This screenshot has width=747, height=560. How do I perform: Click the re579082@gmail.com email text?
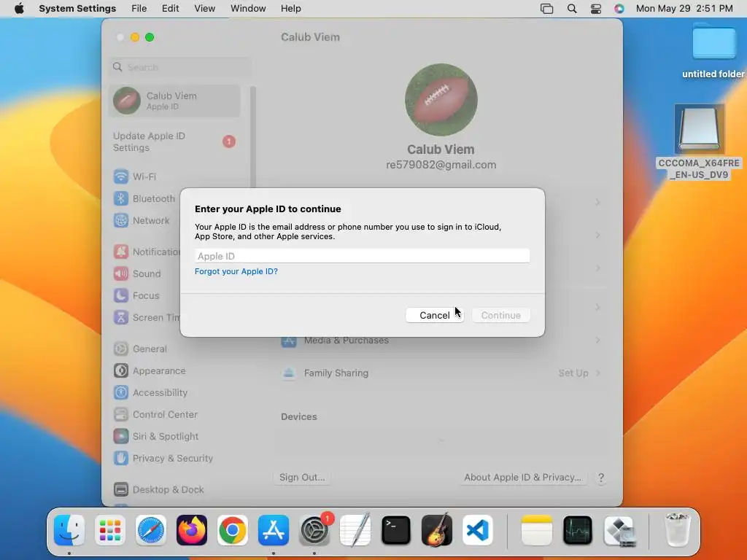pyautogui.click(x=441, y=165)
